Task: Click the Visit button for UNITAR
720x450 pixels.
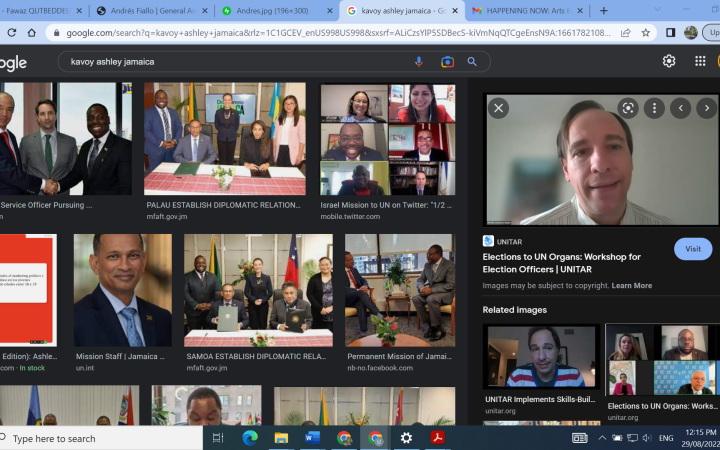Action: pyautogui.click(x=692, y=249)
